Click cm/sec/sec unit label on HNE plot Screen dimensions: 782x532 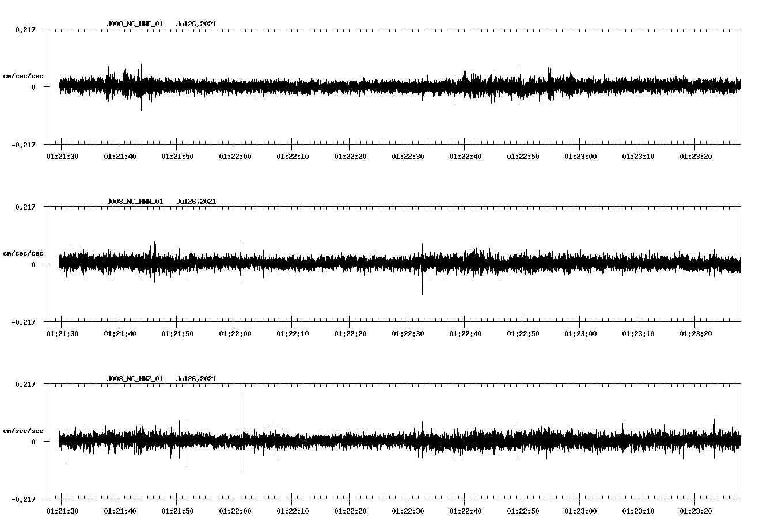[23, 77]
